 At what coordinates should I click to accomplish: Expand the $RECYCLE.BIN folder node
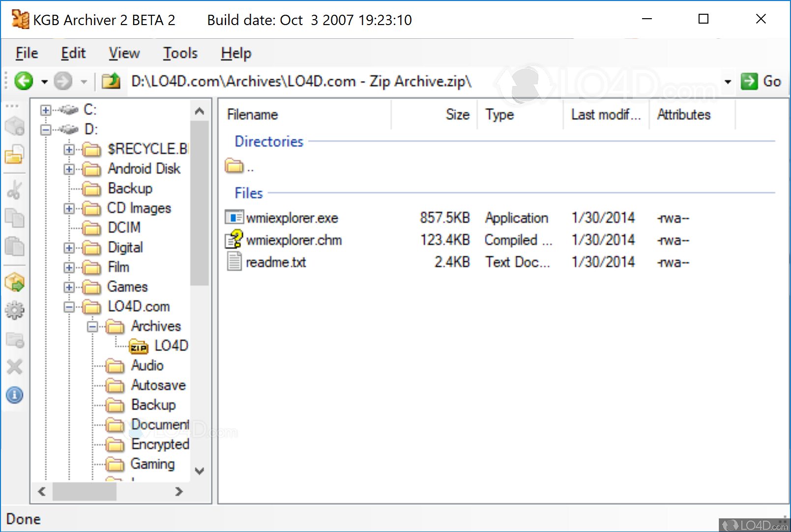pyautogui.click(x=69, y=149)
